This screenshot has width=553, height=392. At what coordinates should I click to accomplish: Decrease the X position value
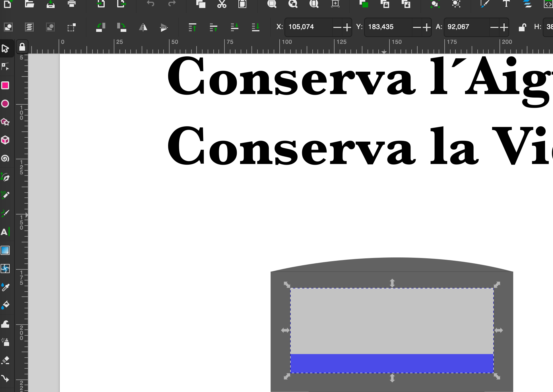(337, 27)
